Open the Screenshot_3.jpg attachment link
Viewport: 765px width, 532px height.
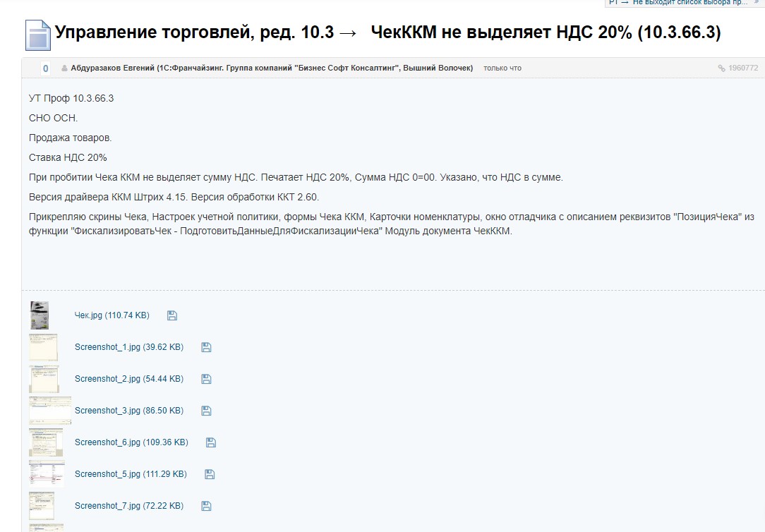tap(129, 411)
